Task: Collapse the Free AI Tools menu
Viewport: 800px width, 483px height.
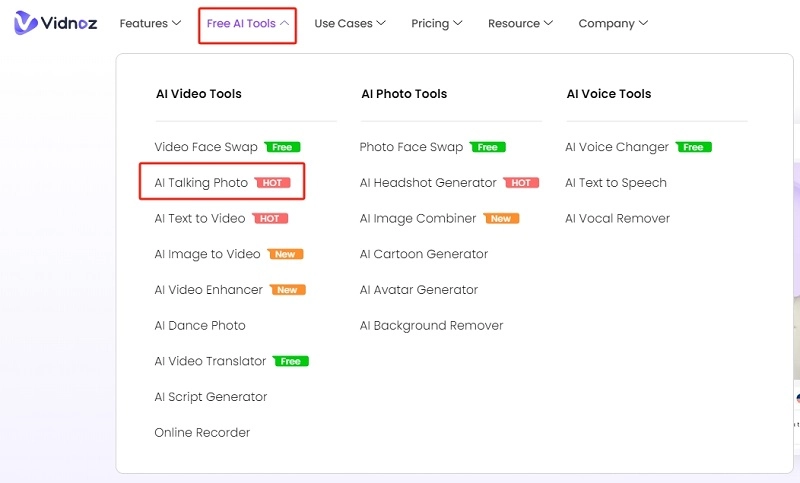Action: [248, 23]
